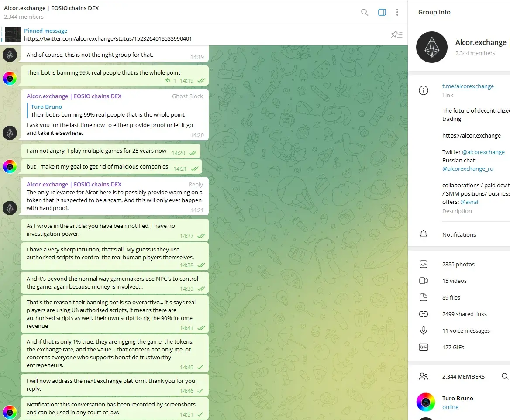Image resolution: width=510 pixels, height=420 pixels.
Task: Click rainbow avatar beside screenshot notification message
Action: click(10, 412)
